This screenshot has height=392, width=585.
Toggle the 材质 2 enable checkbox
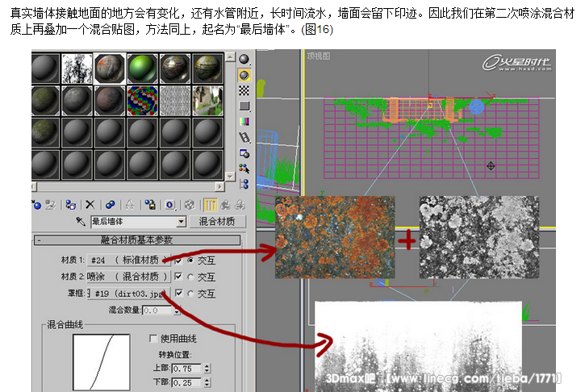[178, 277]
